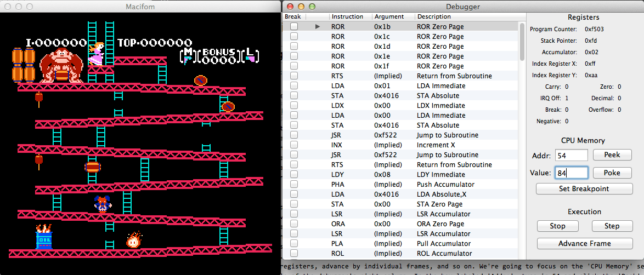Screen dimensions: 644x275
Task: Click the BONUS counter in the game
Action: coord(220,56)
